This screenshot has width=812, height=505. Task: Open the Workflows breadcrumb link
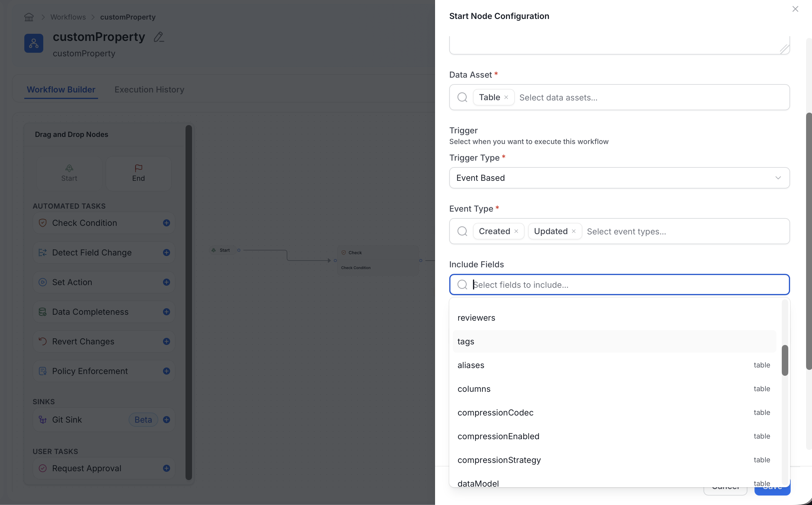click(x=68, y=17)
